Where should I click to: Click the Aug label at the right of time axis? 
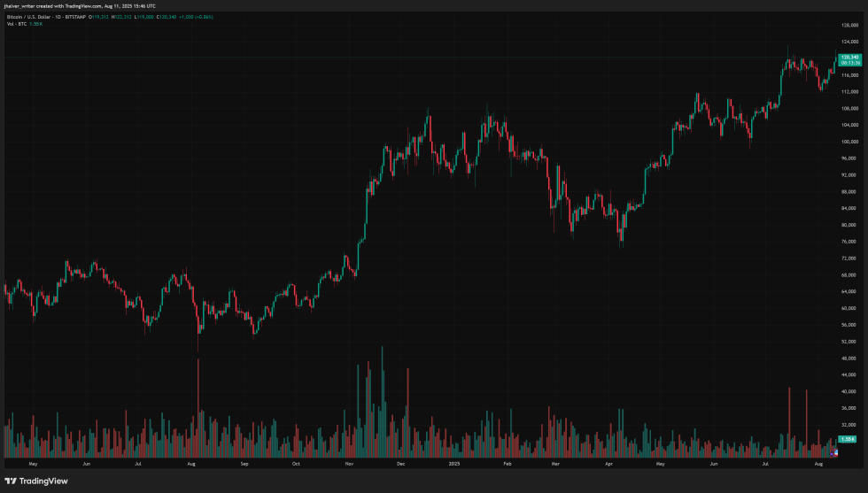coord(818,463)
